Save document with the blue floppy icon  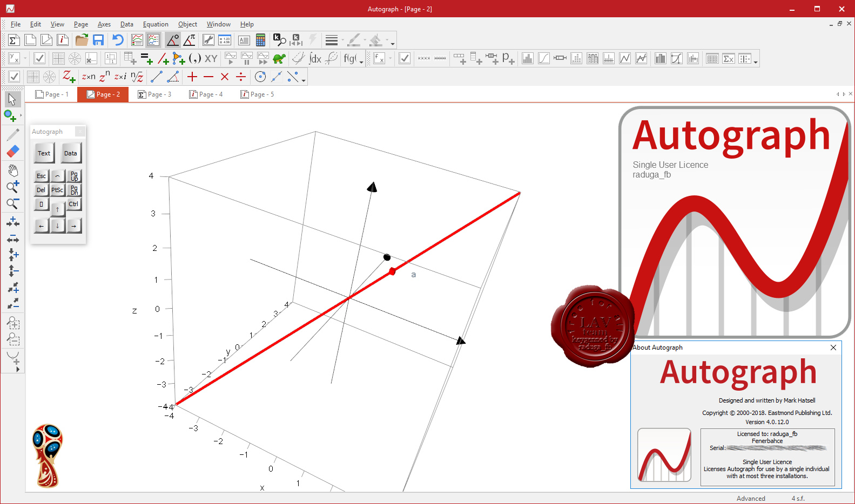coord(98,40)
